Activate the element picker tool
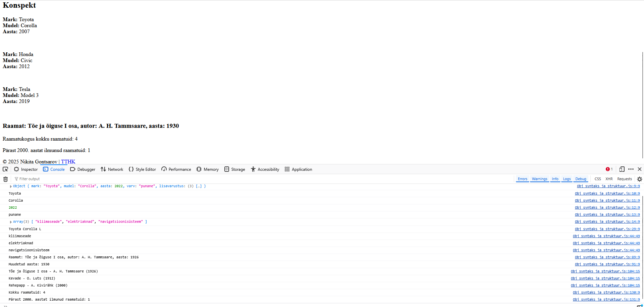The height and width of the screenshot is (307, 644). click(5, 169)
